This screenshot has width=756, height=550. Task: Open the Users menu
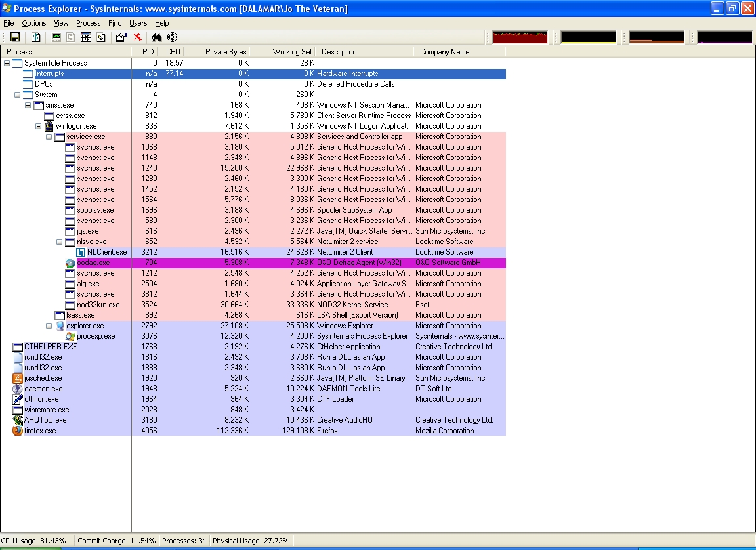[x=138, y=23]
